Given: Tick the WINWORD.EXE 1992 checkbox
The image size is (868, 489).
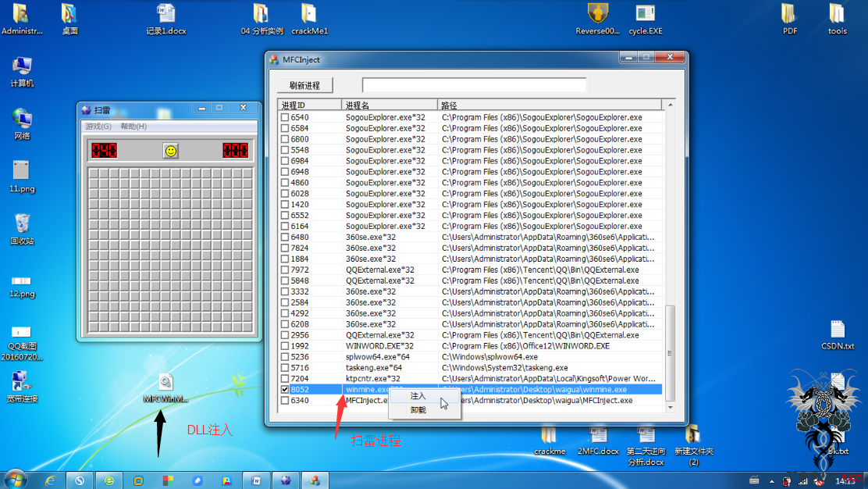Looking at the screenshot, I should click(x=285, y=346).
